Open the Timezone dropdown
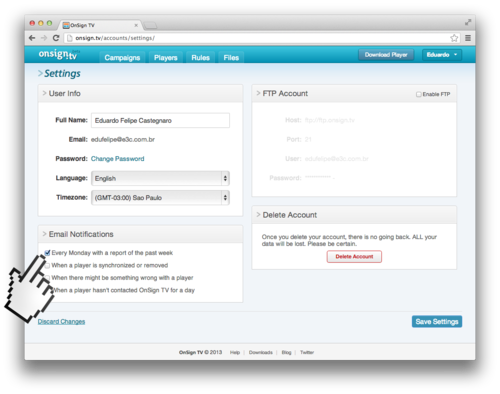500x394 pixels. [x=160, y=198]
